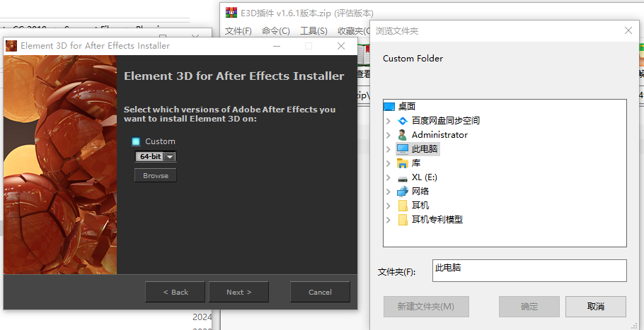Select the 百度网盘同步空间 icon
This screenshot has height=330, width=644.
pyautogui.click(x=403, y=121)
